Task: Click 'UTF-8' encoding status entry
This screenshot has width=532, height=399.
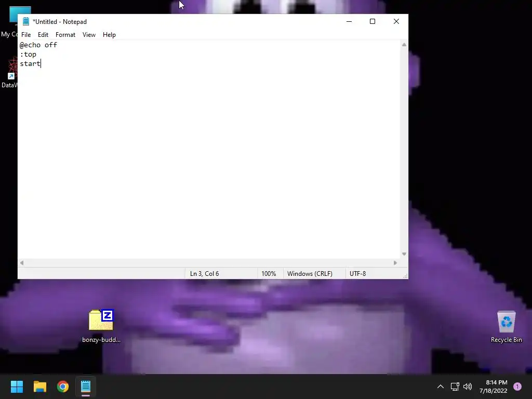Action: click(x=357, y=274)
